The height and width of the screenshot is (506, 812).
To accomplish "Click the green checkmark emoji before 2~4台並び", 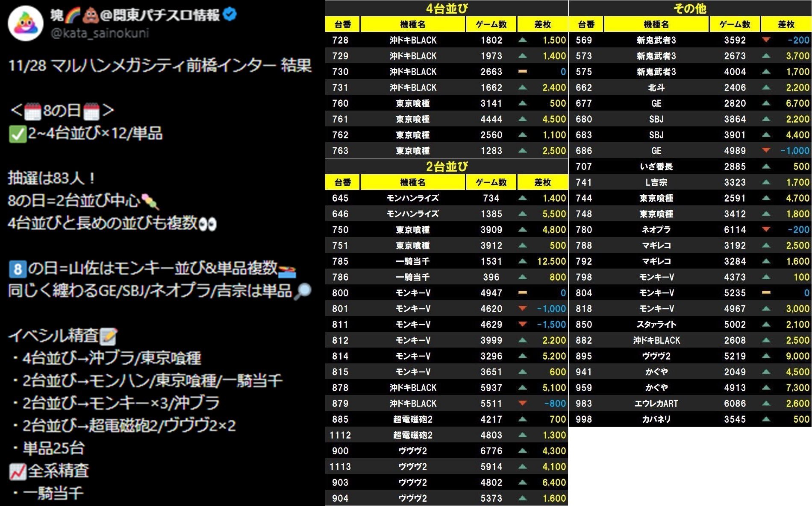I will pyautogui.click(x=18, y=134).
